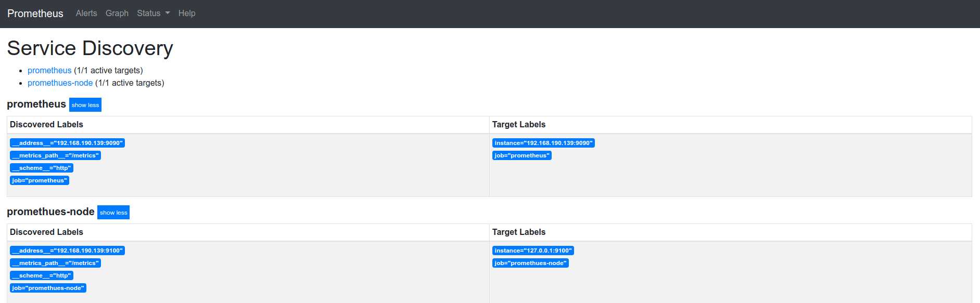Click "(1/1 active targets)" beside promethues-node
980x303 pixels.
pyautogui.click(x=130, y=83)
